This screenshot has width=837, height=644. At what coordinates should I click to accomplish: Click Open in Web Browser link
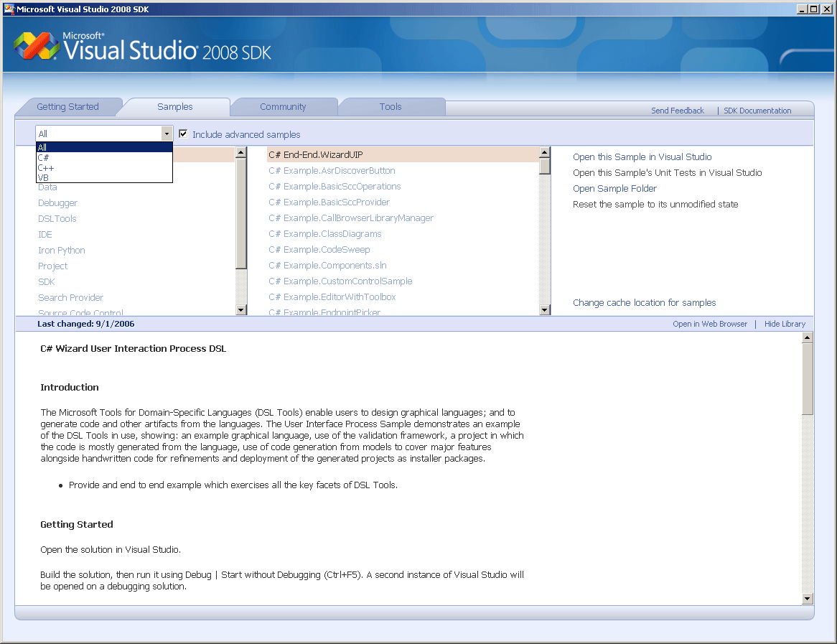[710, 324]
